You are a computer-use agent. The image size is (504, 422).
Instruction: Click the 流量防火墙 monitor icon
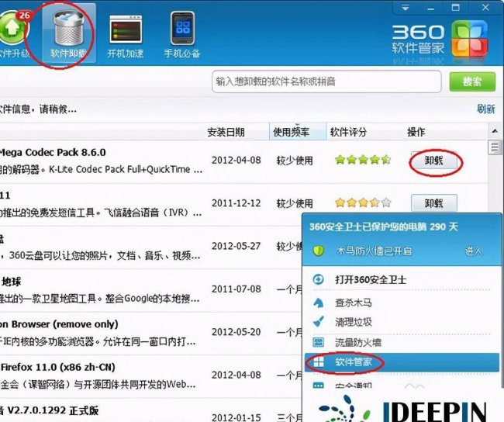point(318,342)
